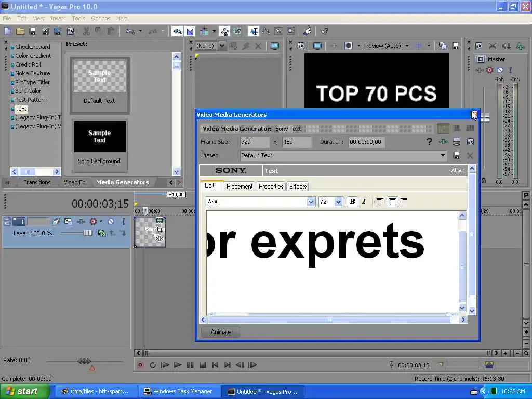This screenshot has height=399, width=532.
Task: Open the Options menu
Action: (x=100, y=18)
